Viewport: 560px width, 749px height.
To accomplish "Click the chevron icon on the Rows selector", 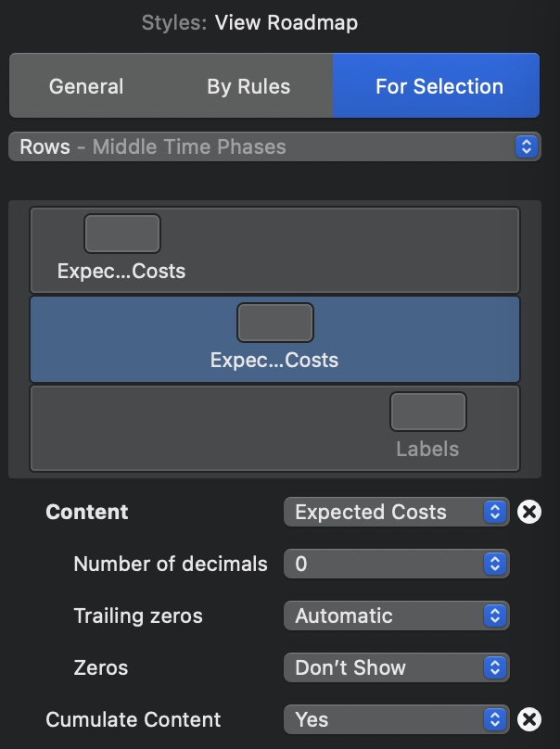I will pos(525,146).
